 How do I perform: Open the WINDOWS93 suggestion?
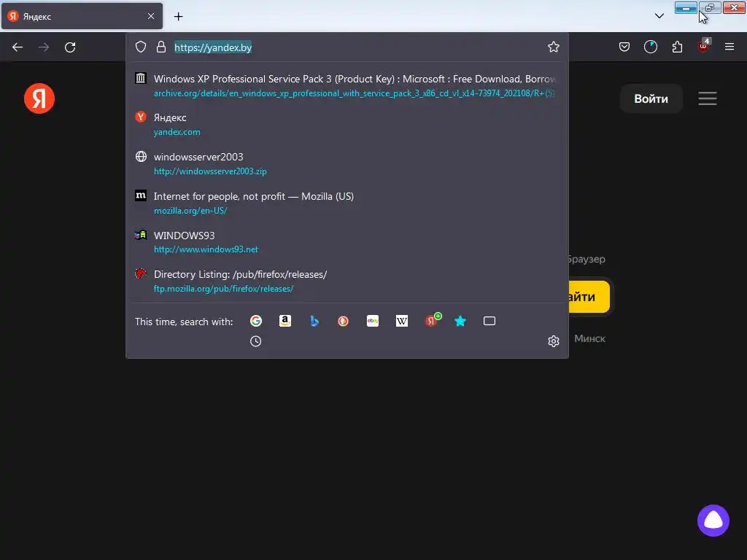coord(347,242)
